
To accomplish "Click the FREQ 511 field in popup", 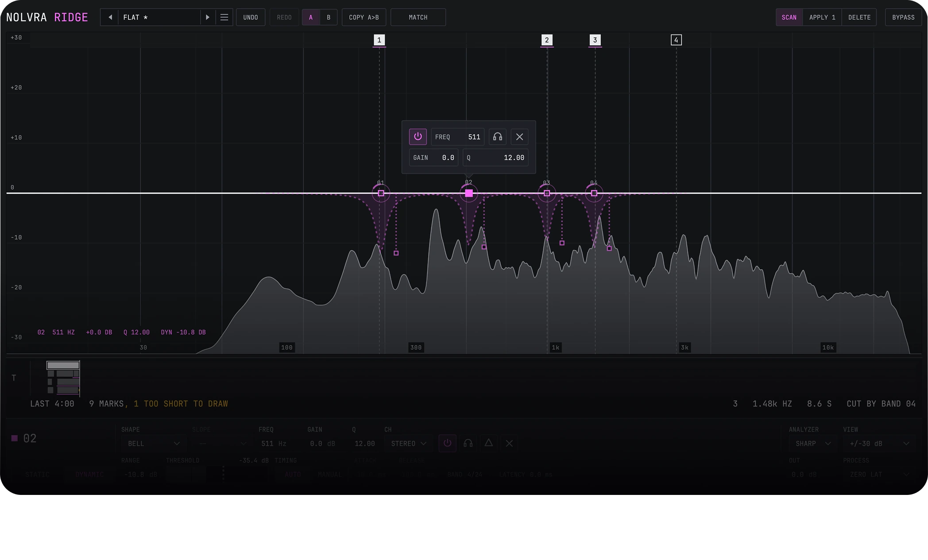I will (x=458, y=137).
